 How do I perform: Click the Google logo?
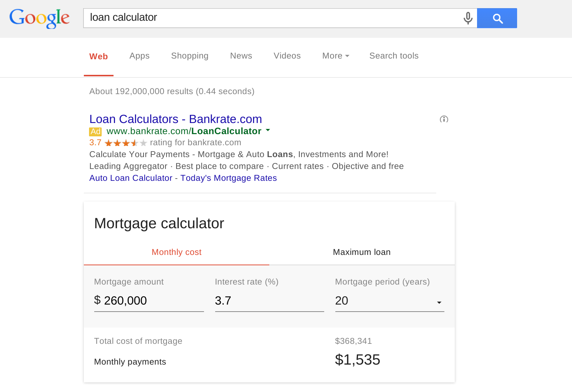pyautogui.click(x=39, y=19)
